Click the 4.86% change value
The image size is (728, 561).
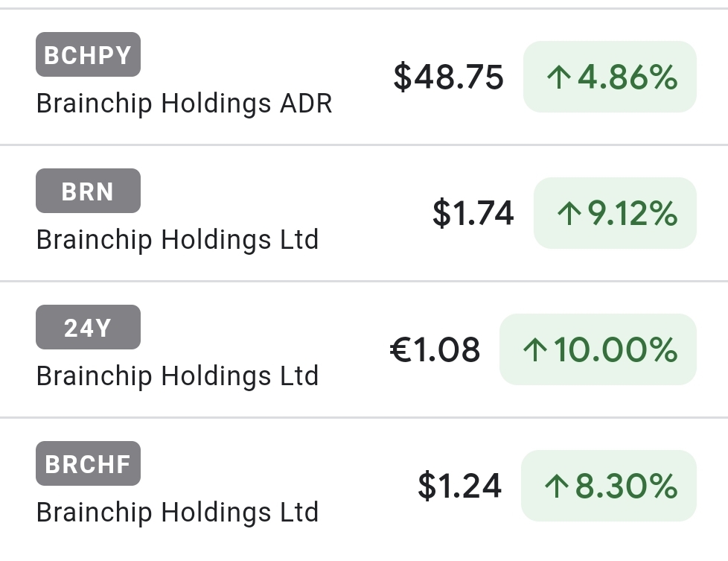tap(628, 77)
